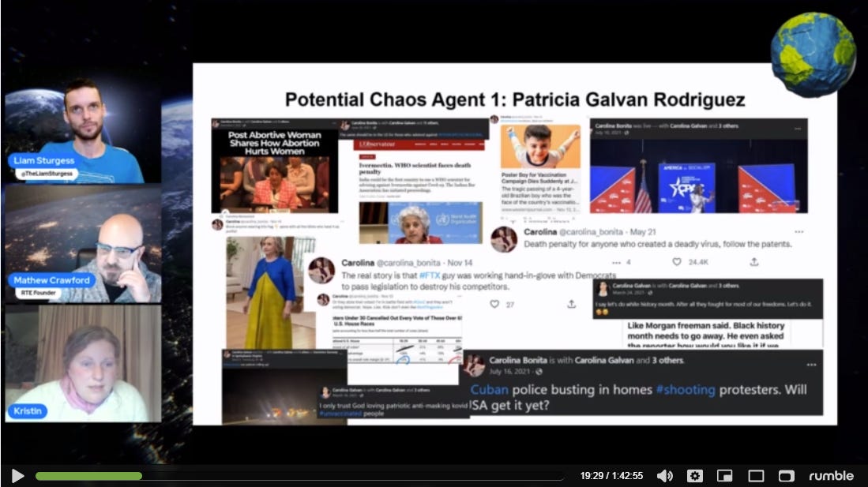The image size is (868, 487).
Task: Click the WHO scientist press photo
Action: coord(421,223)
